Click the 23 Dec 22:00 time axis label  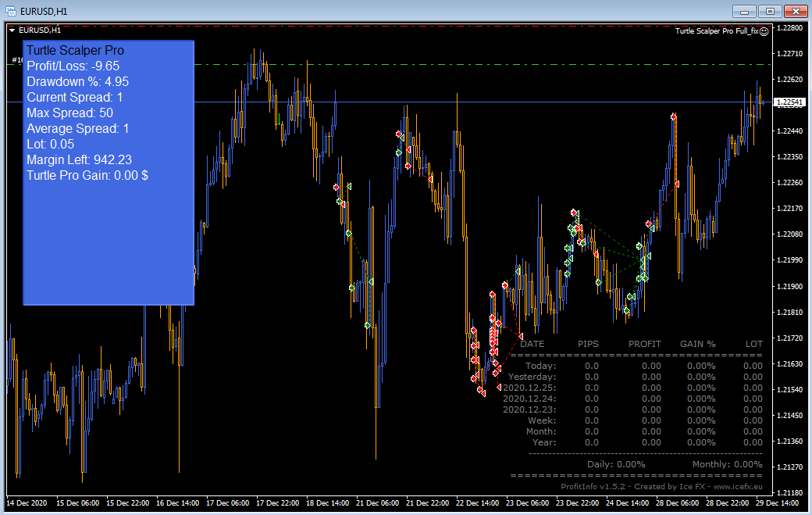[x=578, y=503]
